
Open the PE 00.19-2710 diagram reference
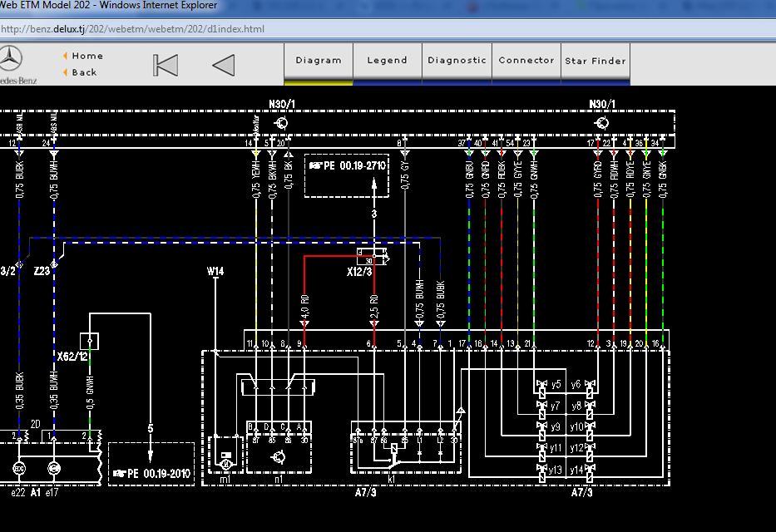354,165
